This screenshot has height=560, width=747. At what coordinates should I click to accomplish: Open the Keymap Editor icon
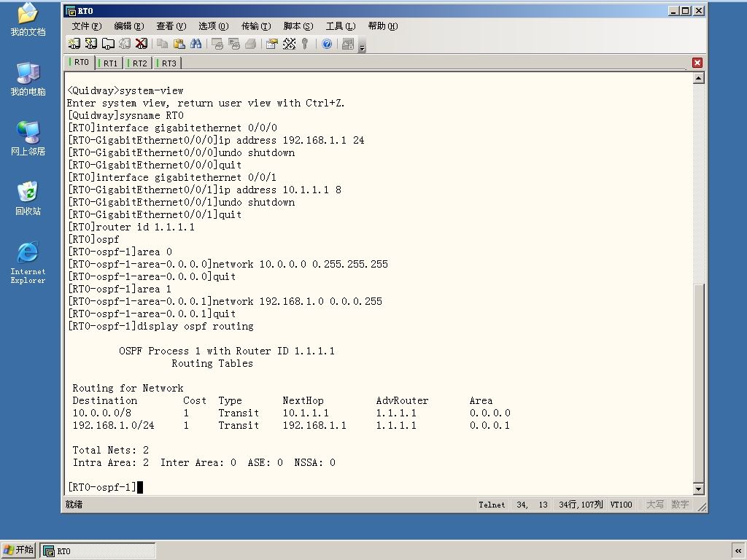click(x=289, y=44)
